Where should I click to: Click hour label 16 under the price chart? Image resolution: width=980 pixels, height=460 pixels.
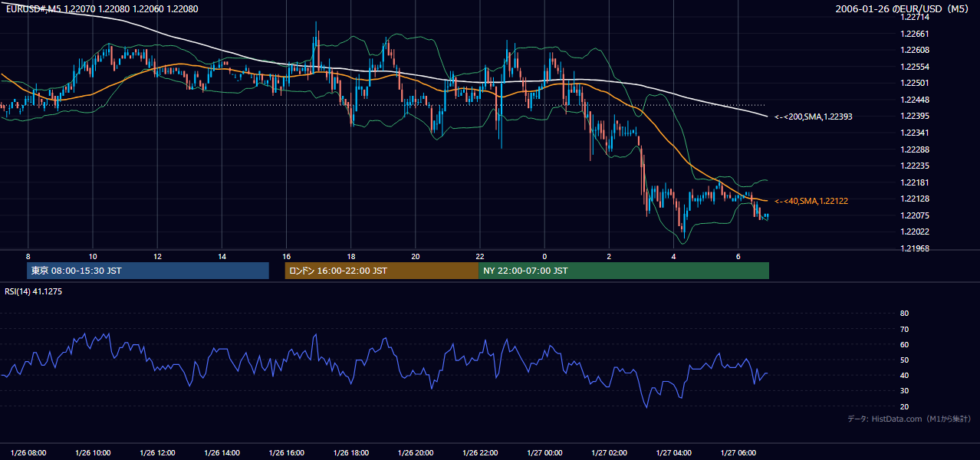pos(286,256)
